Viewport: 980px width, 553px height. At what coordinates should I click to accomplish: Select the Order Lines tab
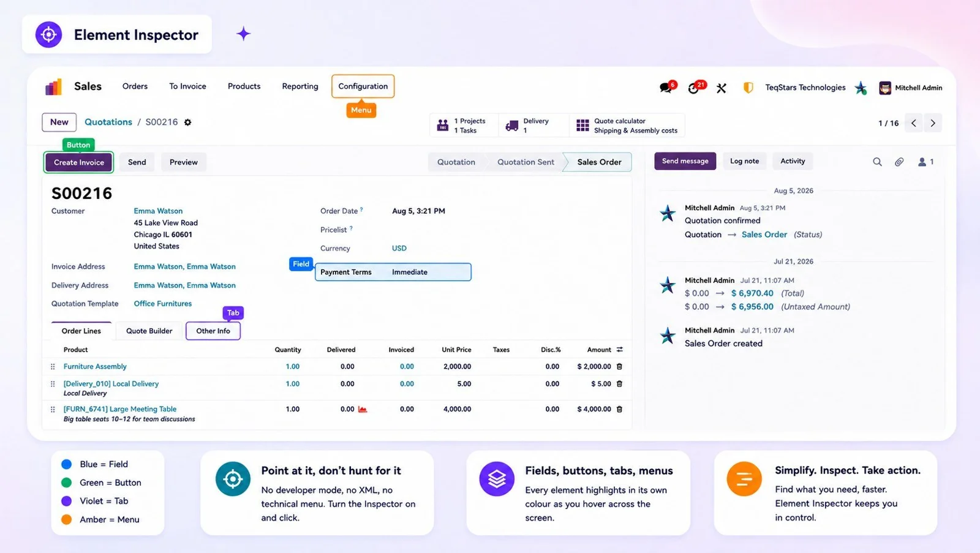point(81,331)
